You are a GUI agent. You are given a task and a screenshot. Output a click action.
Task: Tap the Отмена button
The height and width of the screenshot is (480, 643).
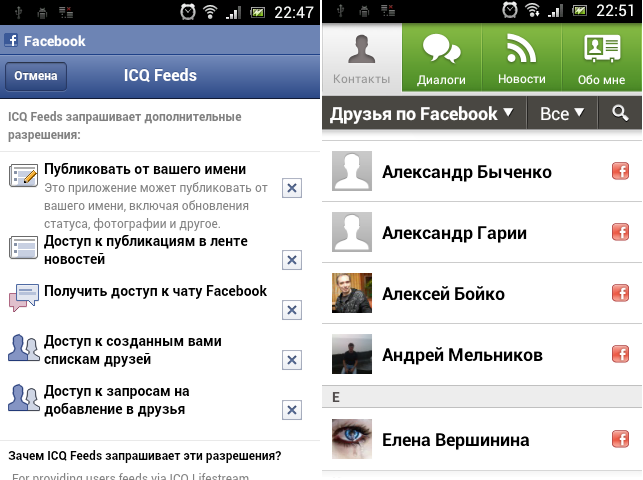pos(36,76)
